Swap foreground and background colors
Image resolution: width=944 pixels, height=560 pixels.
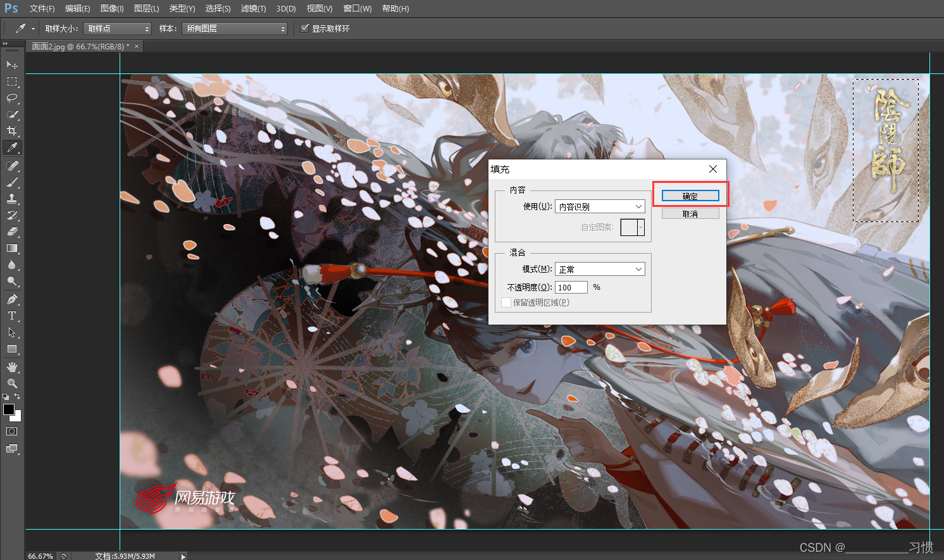(x=18, y=397)
